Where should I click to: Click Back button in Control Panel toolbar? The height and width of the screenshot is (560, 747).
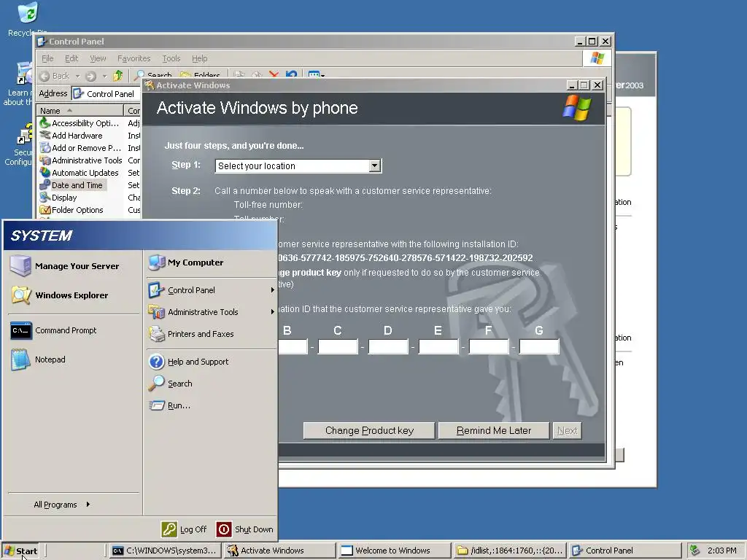(x=54, y=76)
